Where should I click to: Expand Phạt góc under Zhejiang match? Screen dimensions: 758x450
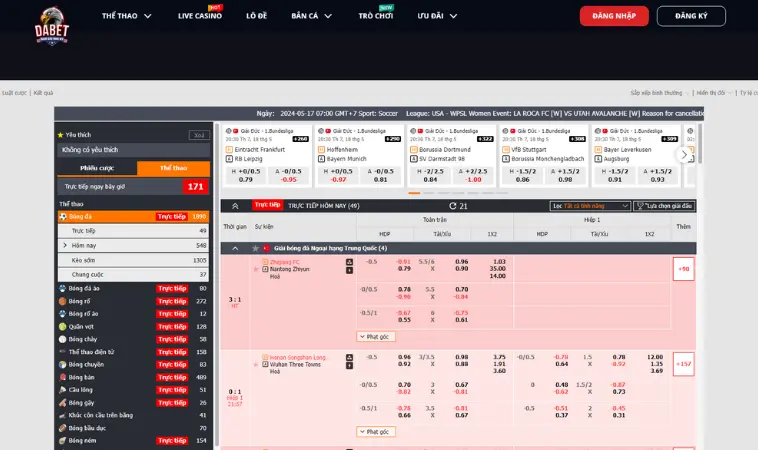coord(374,337)
